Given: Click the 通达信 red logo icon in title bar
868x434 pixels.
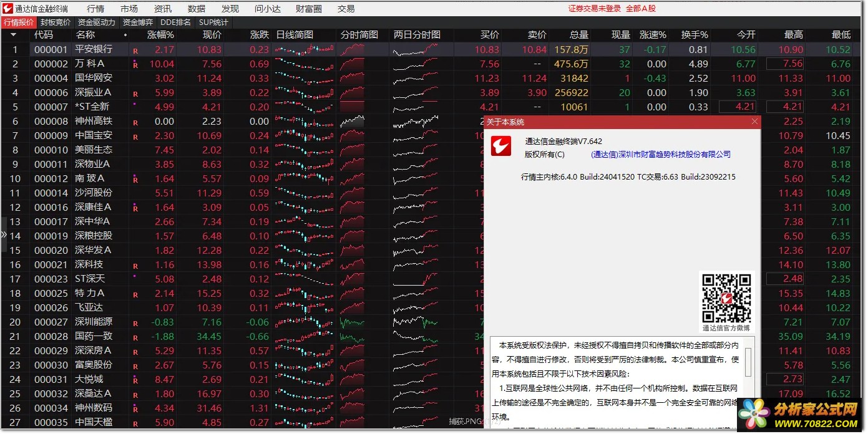Looking at the screenshot, I should 7,8.
